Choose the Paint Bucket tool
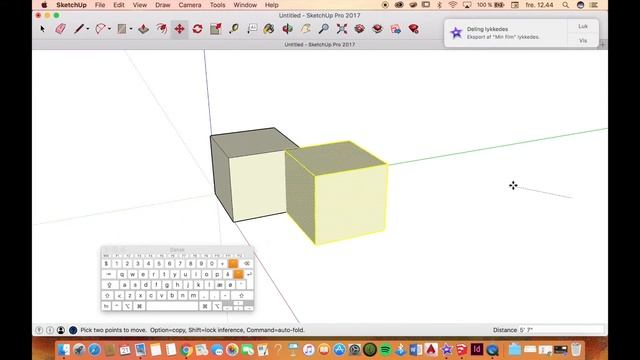The width and height of the screenshot is (640, 360). tap(269, 29)
